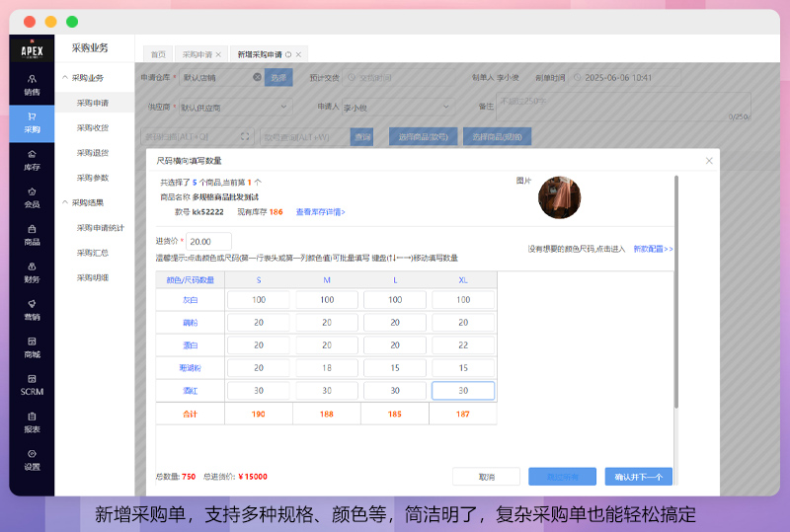Switch to the 首页 tab
790x532 pixels.
158,54
